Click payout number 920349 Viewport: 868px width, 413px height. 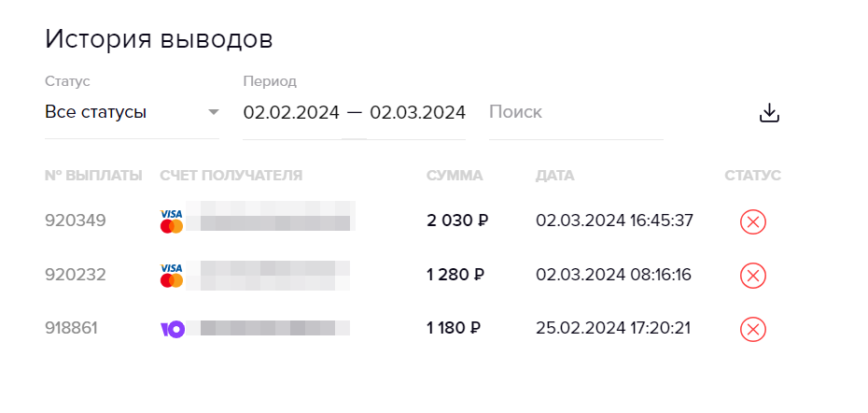[x=76, y=221]
